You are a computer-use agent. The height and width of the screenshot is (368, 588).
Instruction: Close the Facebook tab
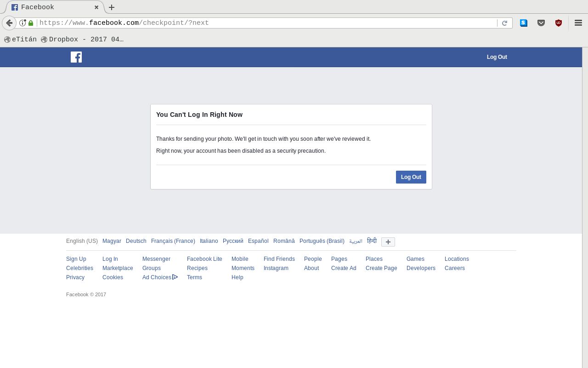[x=96, y=7]
